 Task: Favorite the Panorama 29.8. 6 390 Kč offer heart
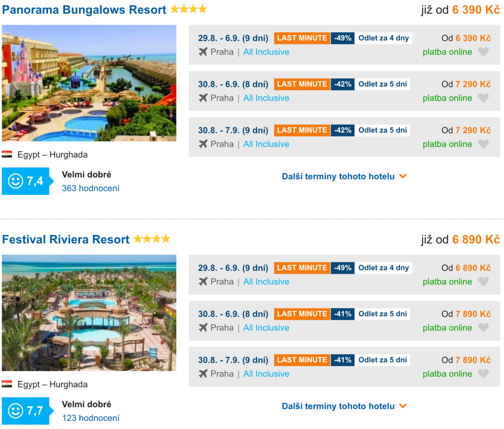pyautogui.click(x=483, y=52)
